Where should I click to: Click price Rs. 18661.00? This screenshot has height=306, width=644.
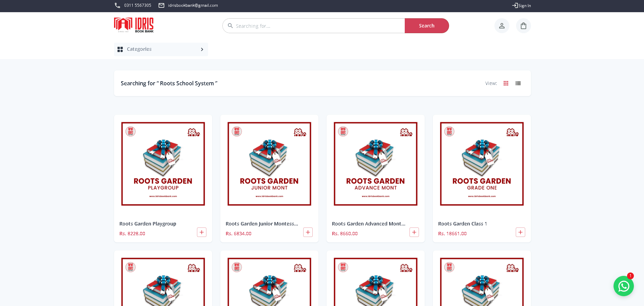click(x=452, y=234)
